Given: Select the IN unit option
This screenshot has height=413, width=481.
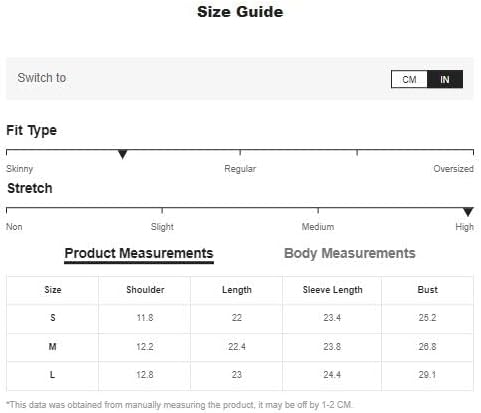Looking at the screenshot, I should (x=445, y=79).
